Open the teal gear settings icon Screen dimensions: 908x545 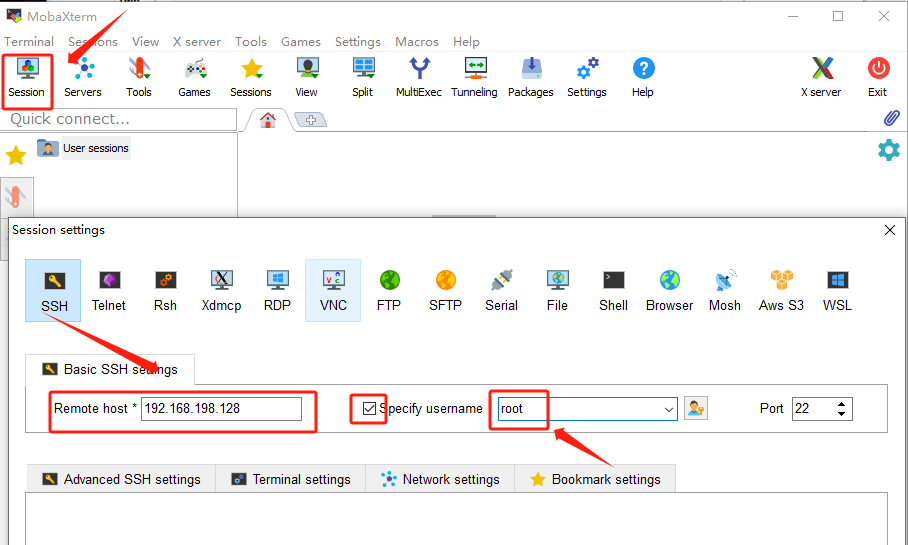point(889,150)
